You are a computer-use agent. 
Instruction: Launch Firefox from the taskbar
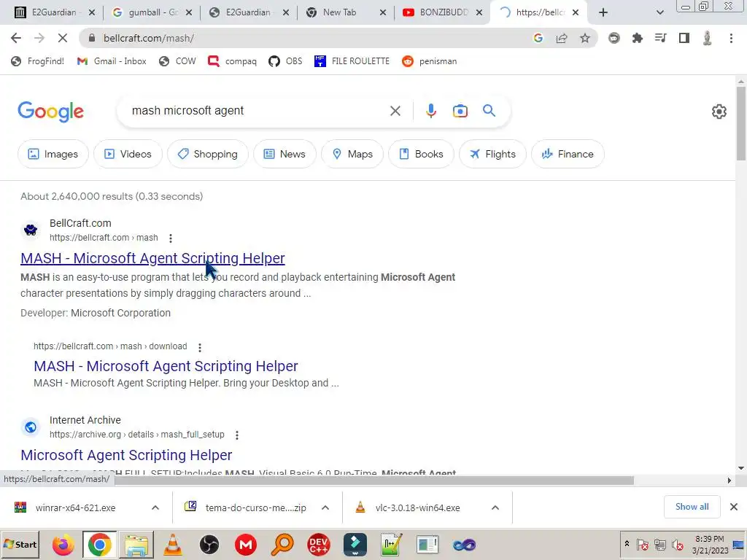pyautogui.click(x=63, y=545)
